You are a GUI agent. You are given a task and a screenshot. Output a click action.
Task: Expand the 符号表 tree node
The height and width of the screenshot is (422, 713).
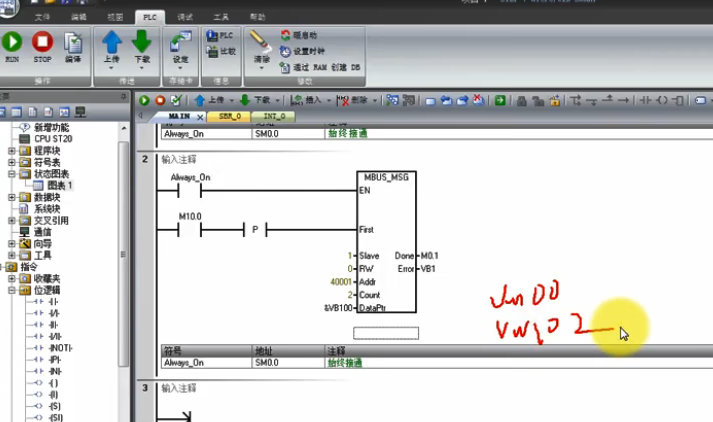(x=12, y=161)
